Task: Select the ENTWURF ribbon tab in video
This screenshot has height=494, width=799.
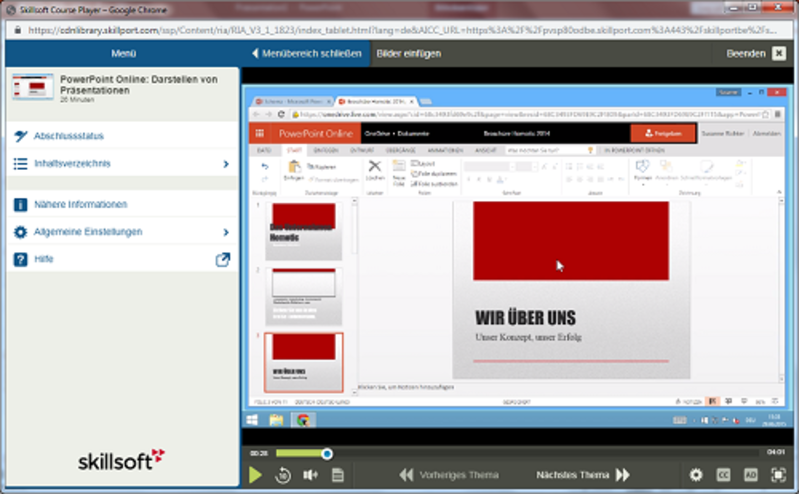Action: [361, 150]
